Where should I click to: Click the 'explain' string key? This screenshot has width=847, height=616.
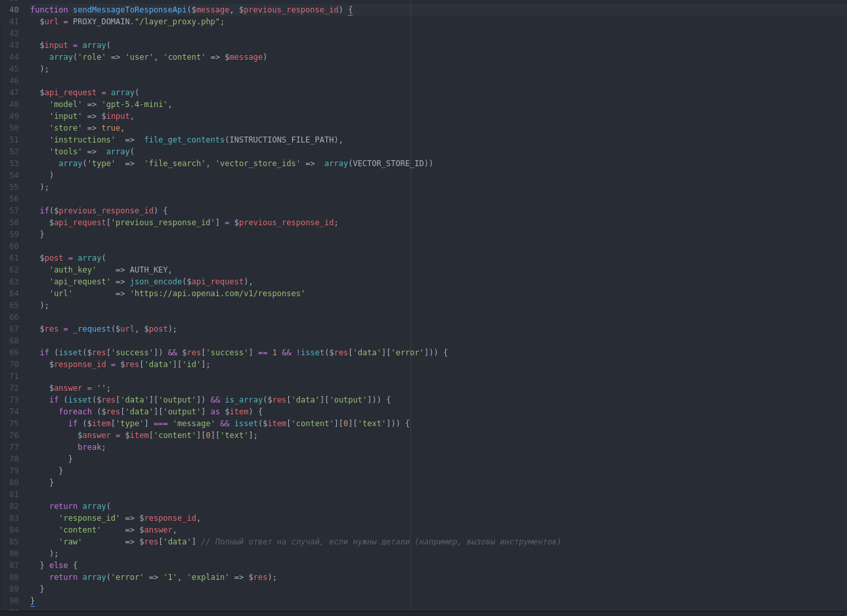pos(208,577)
